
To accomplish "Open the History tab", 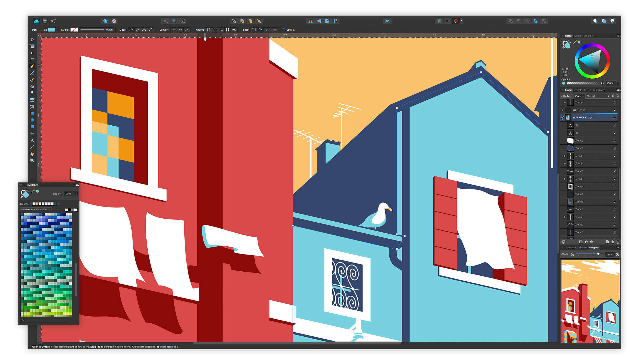I will pos(583,247).
